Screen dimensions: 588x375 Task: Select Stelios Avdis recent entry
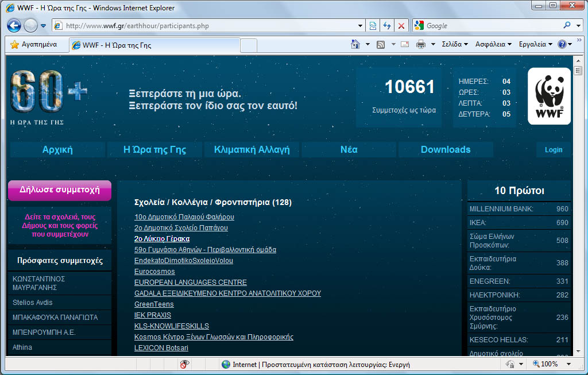tap(60, 303)
